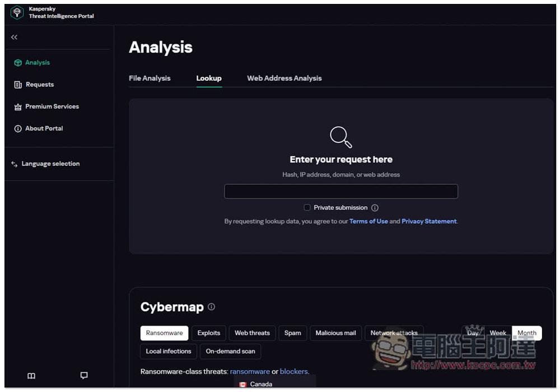This screenshot has height=392, width=560.
Task: Follow the blockers threat link
Action: 293,372
